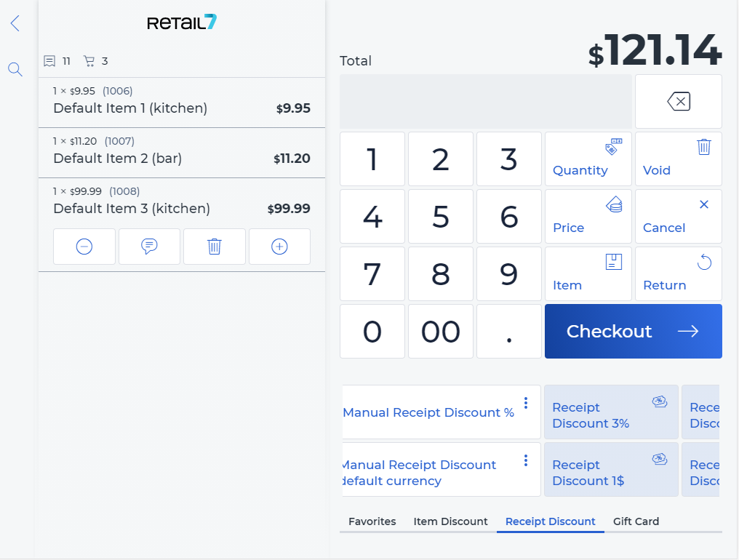Open options menu of Manual Receipt Discount %
This screenshot has height=560, width=739.
coord(526,403)
